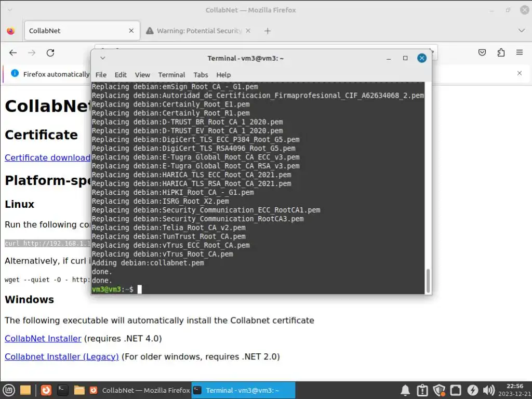
Task: Open the terminal File menu
Action: coord(101,75)
